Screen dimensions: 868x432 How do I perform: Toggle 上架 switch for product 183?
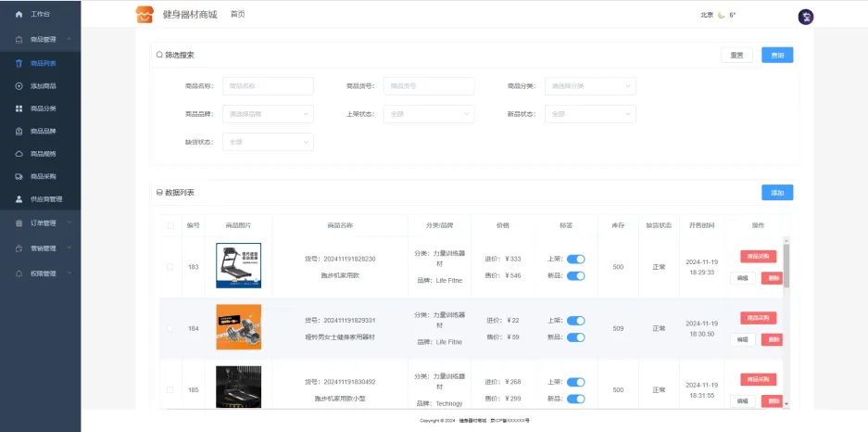point(575,260)
